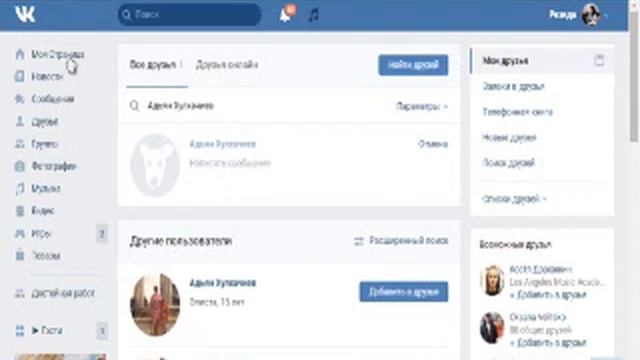Click the Guests counter badge
640x360 pixels.
pyautogui.click(x=102, y=331)
